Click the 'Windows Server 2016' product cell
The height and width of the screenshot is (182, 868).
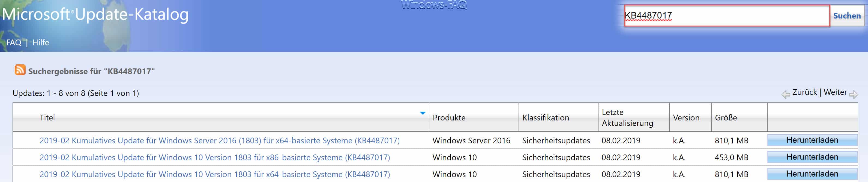coord(471,140)
